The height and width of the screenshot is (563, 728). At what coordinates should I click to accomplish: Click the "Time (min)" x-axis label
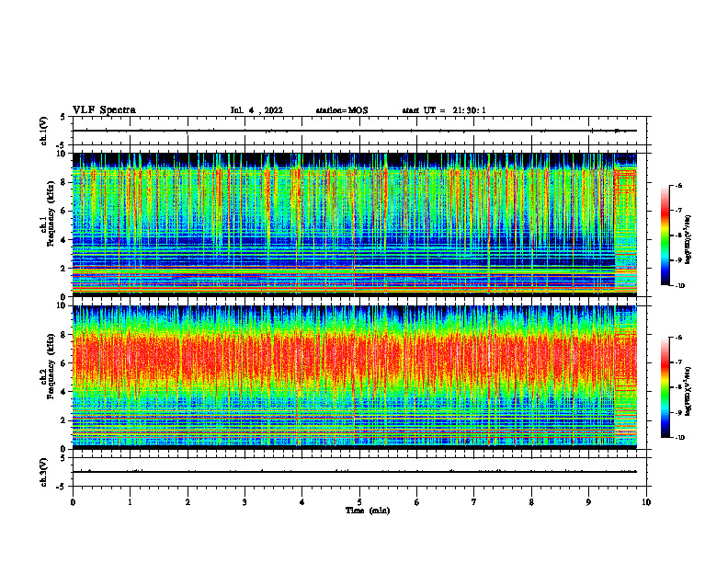click(368, 511)
